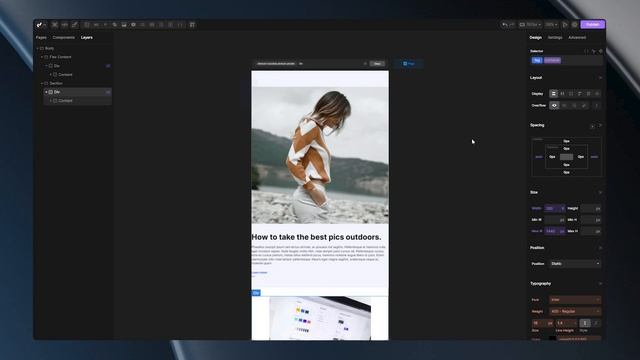Open the Position Static dropdown
This screenshot has width=640, height=360.
pos(575,264)
